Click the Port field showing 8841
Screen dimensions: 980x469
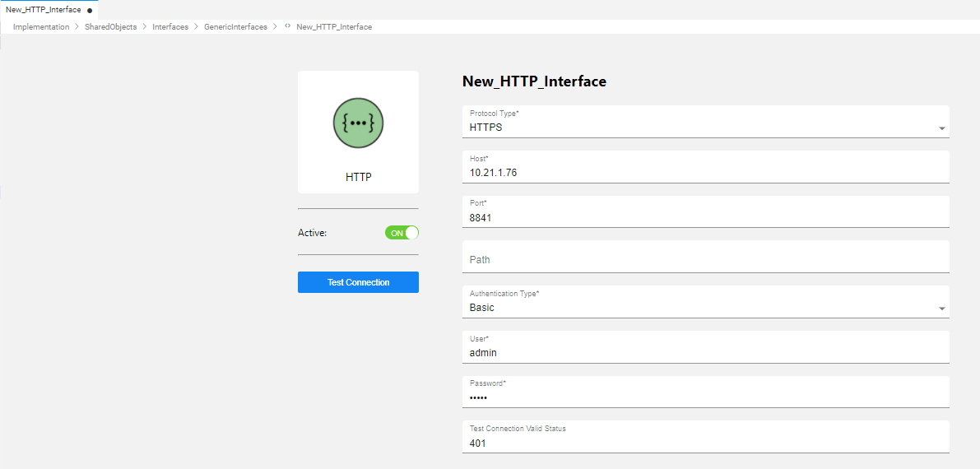coord(704,218)
